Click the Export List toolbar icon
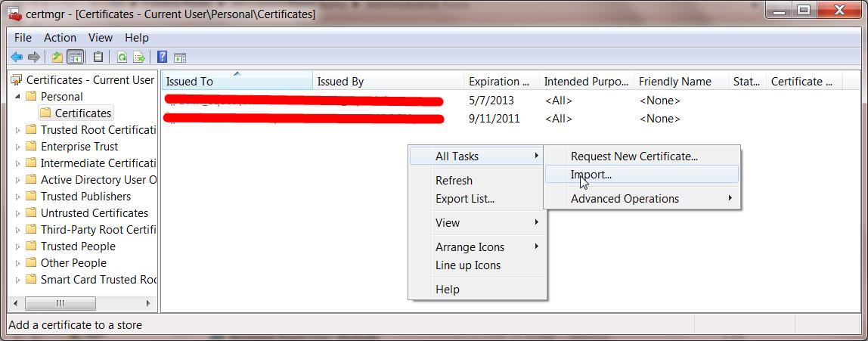 139,57
